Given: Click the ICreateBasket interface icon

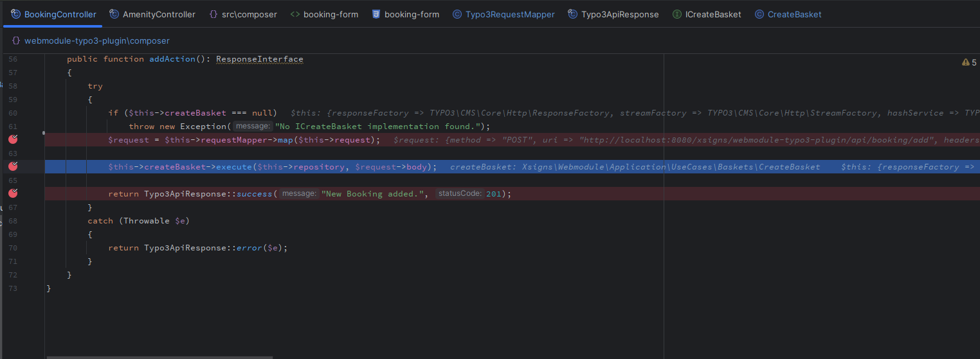Looking at the screenshot, I should click(x=676, y=14).
